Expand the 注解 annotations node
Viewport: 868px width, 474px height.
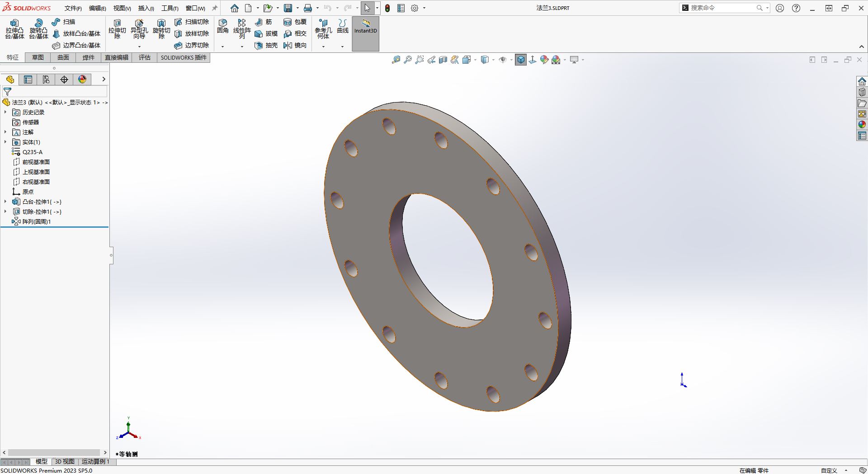click(x=5, y=132)
